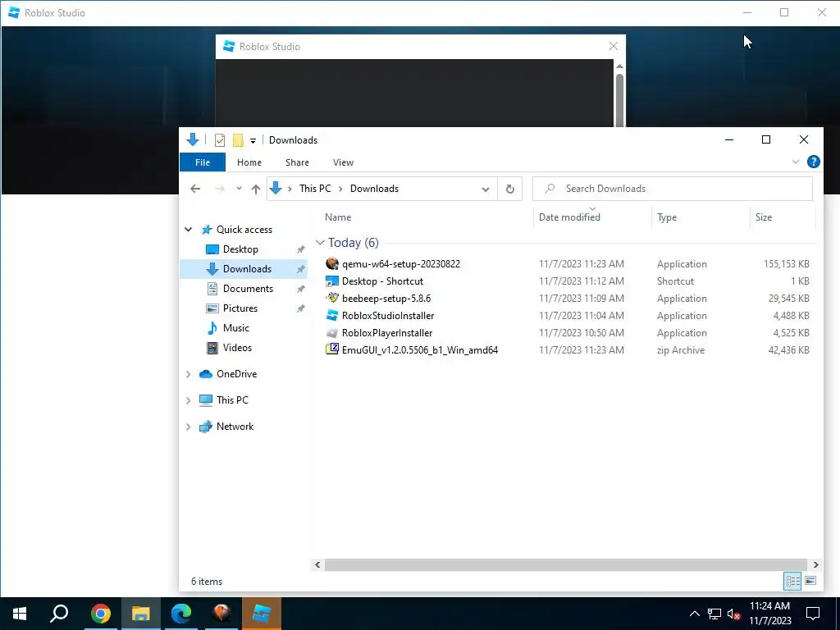The image size is (840, 630).
Task: Unpin Documents from Quick access
Action: pos(300,289)
